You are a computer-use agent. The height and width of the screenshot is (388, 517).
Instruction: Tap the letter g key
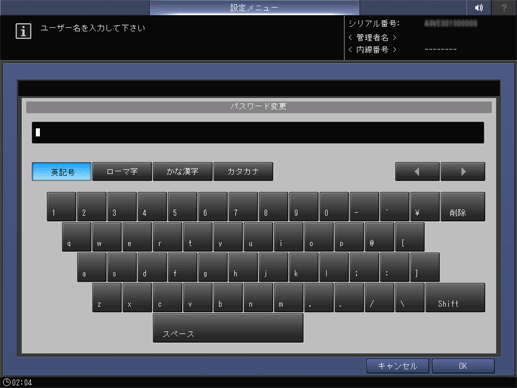tap(213, 267)
